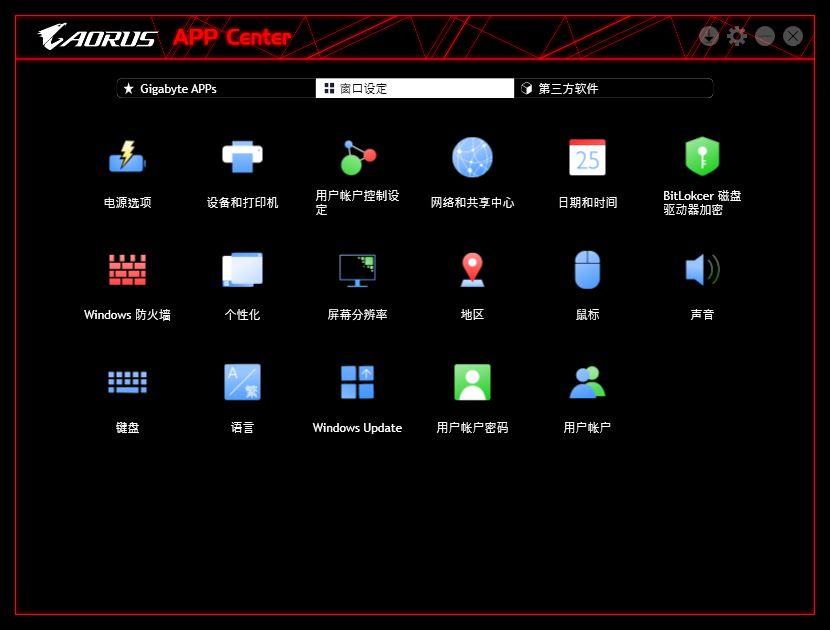
Task: Close the APP Center window
Action: click(792, 37)
